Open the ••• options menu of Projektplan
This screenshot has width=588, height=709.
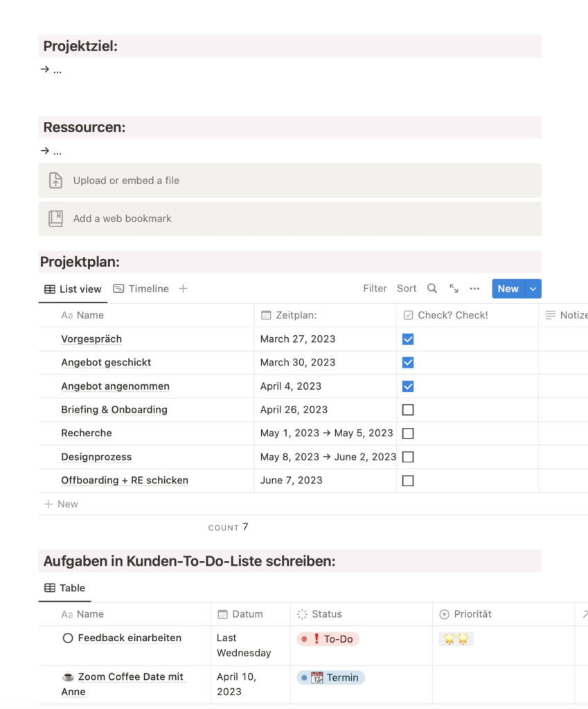[x=474, y=288]
